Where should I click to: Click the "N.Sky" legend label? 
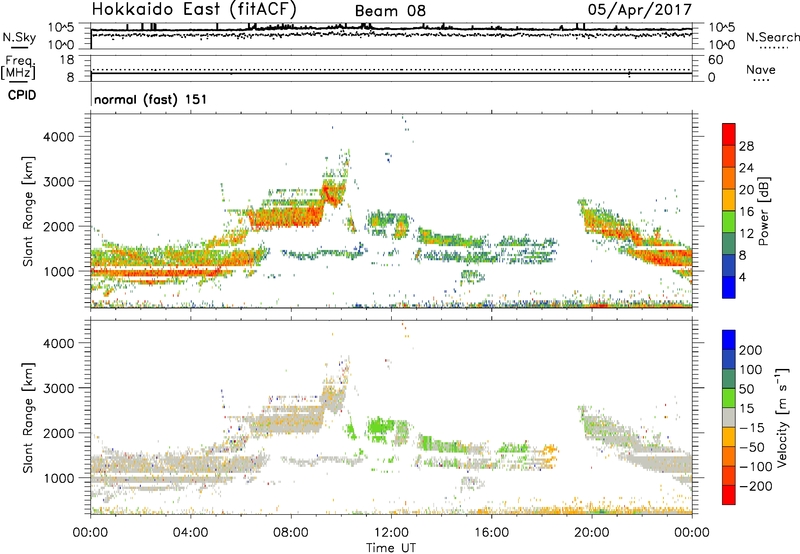coord(19,37)
